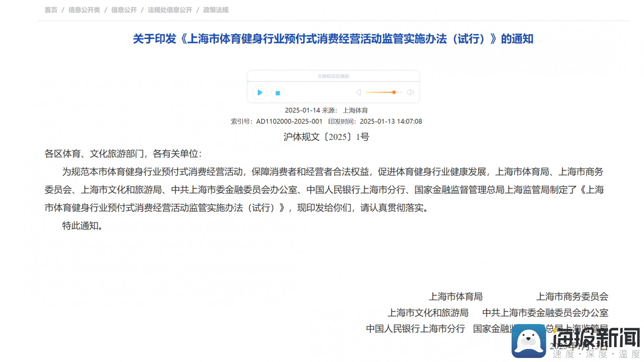Click the 无障碍语音播报 player label
This screenshot has height=362, width=644.
click(x=333, y=76)
